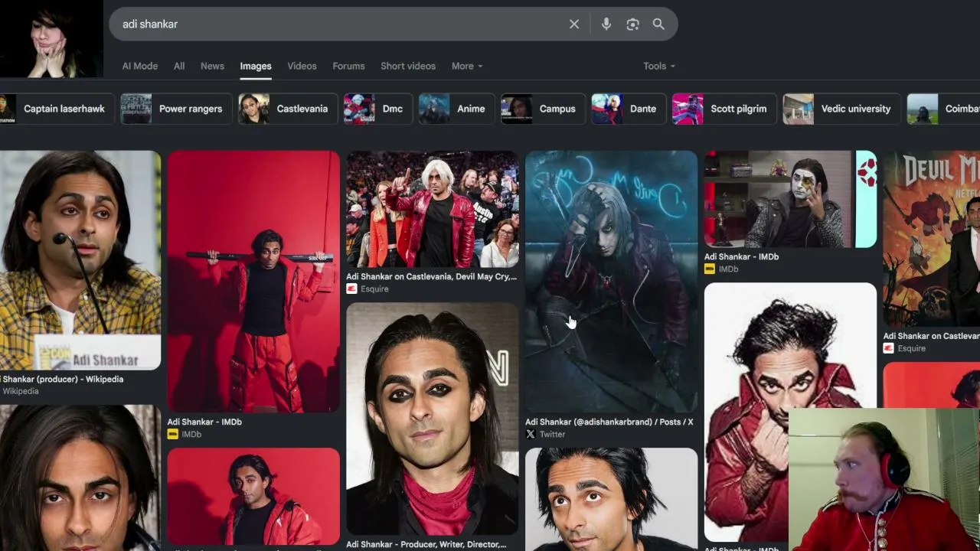Choose the Dmc filter chip
Viewport: 980px width, 551px height.
pyautogui.click(x=377, y=109)
